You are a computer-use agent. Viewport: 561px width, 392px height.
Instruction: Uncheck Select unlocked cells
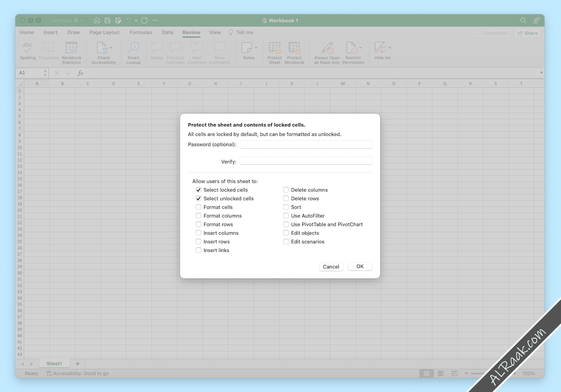pos(199,198)
